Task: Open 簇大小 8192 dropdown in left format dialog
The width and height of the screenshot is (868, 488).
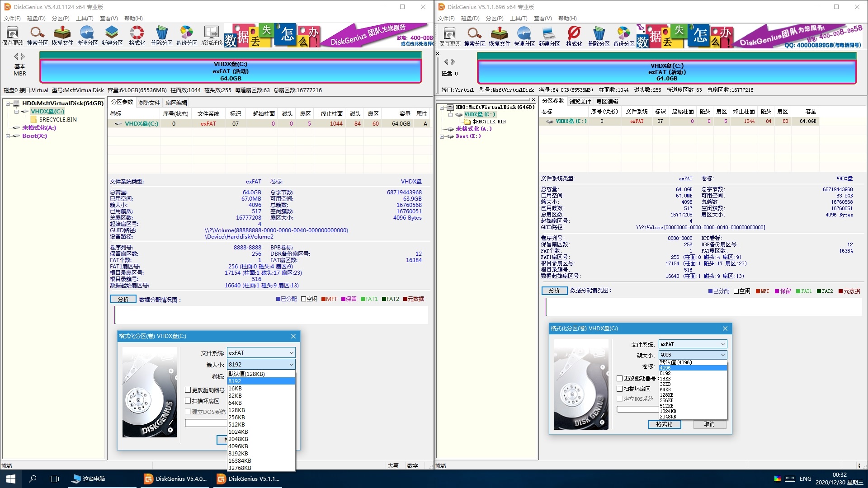Action: [x=261, y=364]
